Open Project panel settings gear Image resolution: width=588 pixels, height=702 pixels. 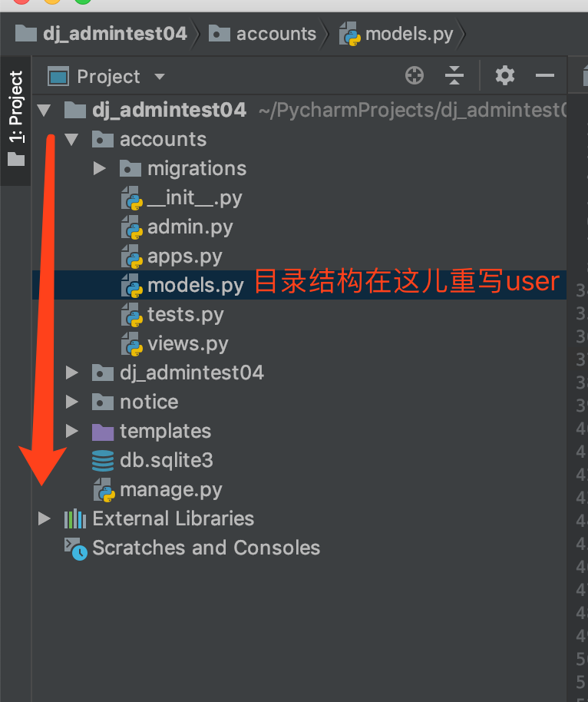pyautogui.click(x=505, y=75)
